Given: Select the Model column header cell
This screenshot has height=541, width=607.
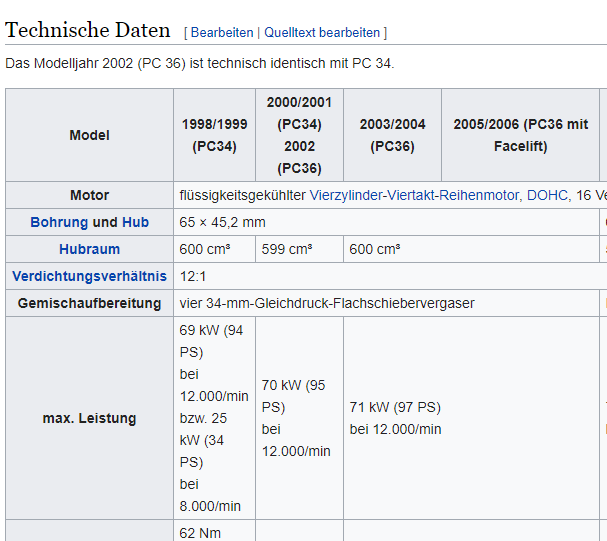Looking at the screenshot, I should coord(89,135).
